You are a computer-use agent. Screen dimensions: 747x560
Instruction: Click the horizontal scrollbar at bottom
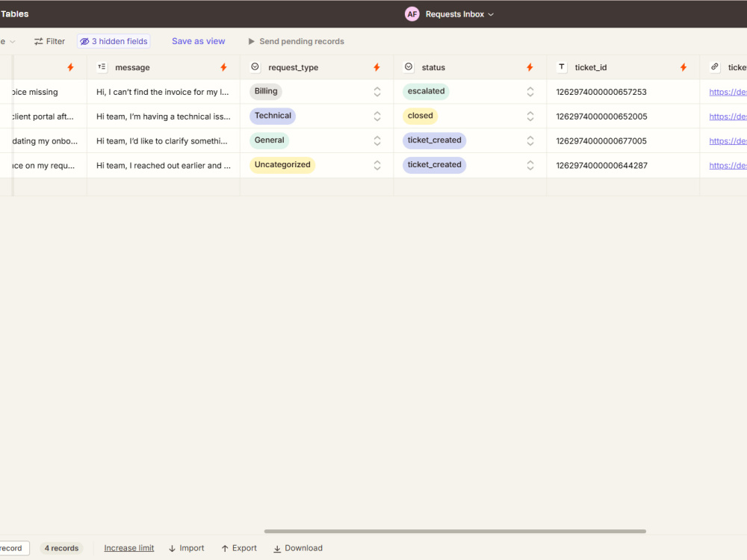[455, 531]
